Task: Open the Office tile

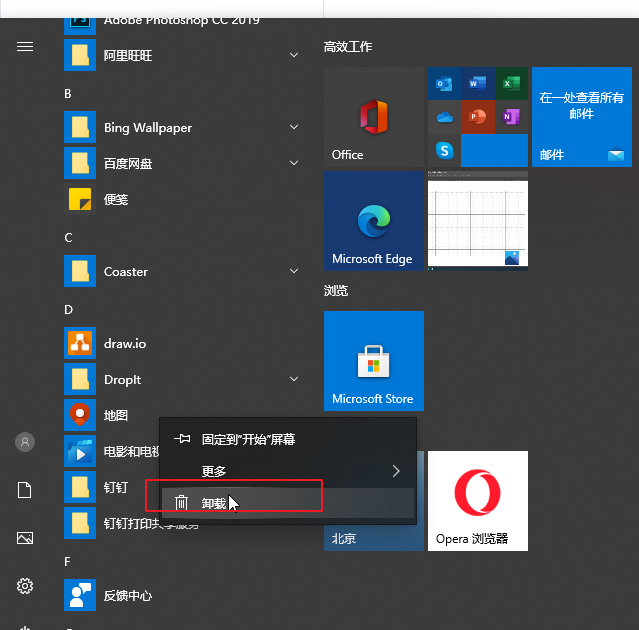Action: pos(374,117)
